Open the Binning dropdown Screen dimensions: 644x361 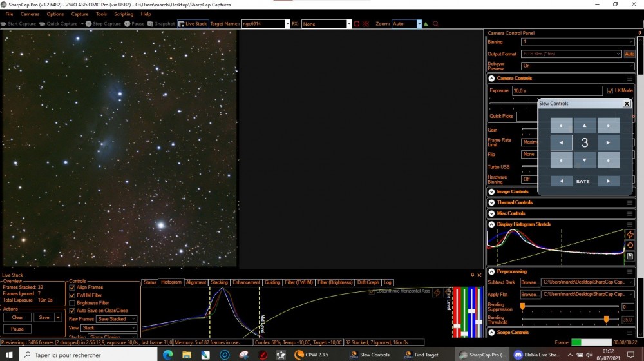(578, 42)
